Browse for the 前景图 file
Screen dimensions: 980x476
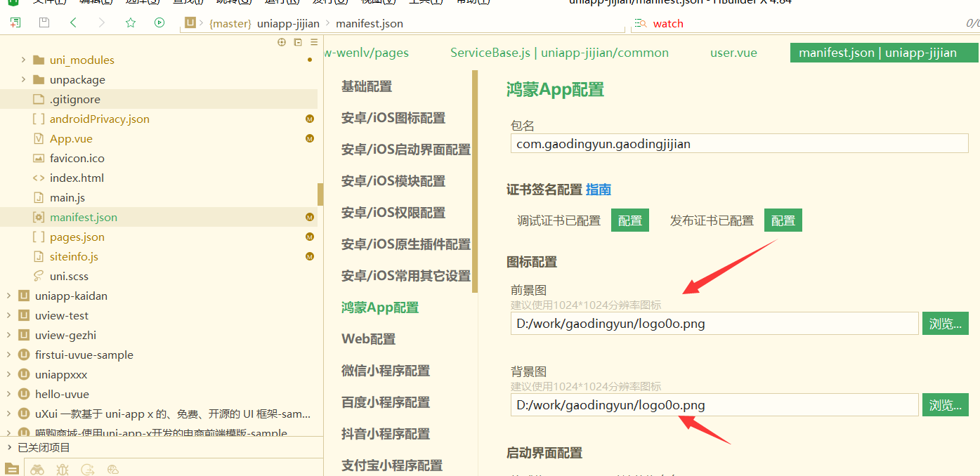click(x=946, y=324)
